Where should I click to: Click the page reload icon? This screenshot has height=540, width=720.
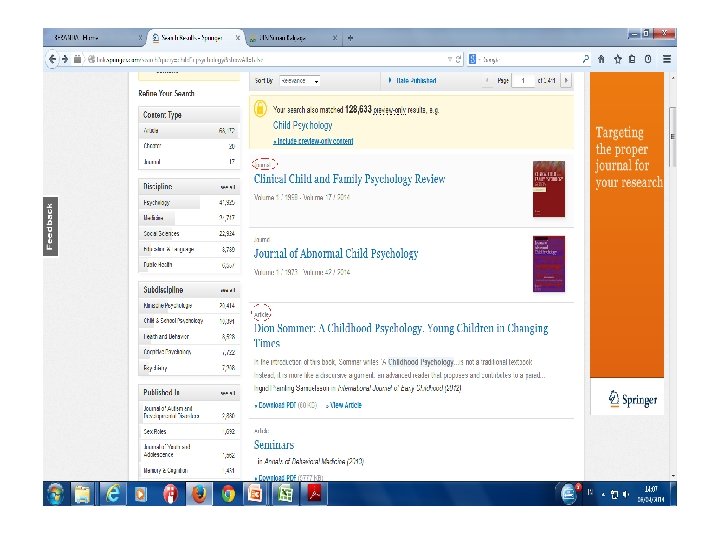[x=458, y=59]
